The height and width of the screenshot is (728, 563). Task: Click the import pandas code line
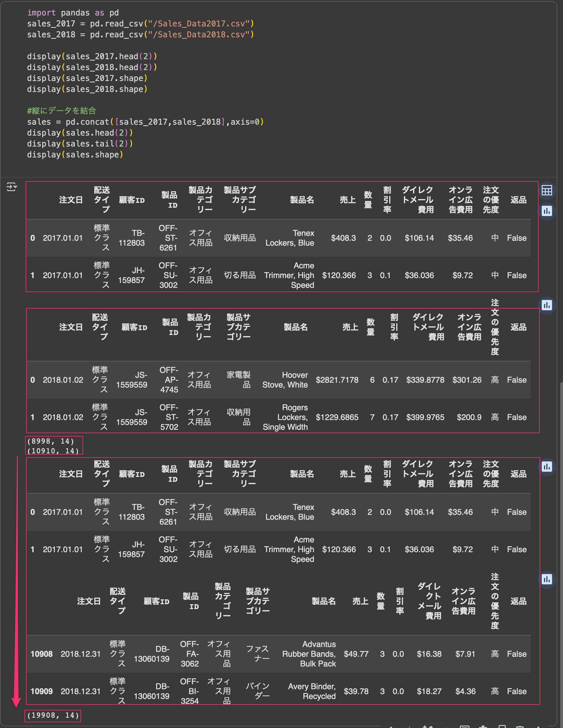click(73, 13)
